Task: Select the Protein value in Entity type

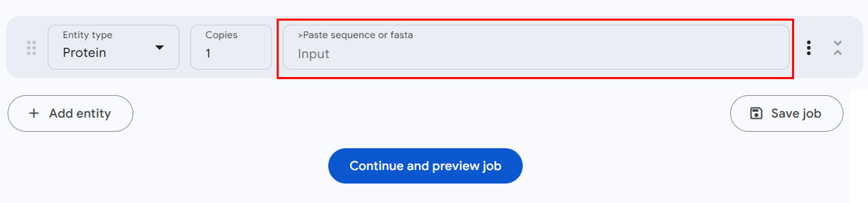Action: (84, 53)
